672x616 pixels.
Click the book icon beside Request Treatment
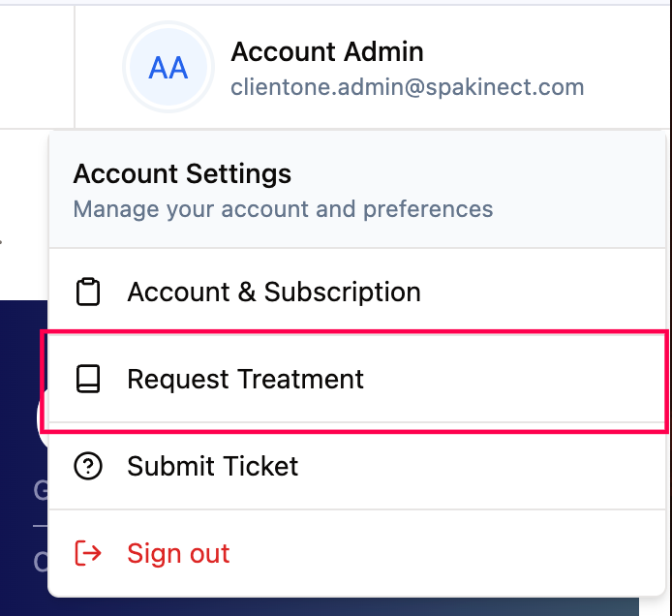pyautogui.click(x=88, y=379)
